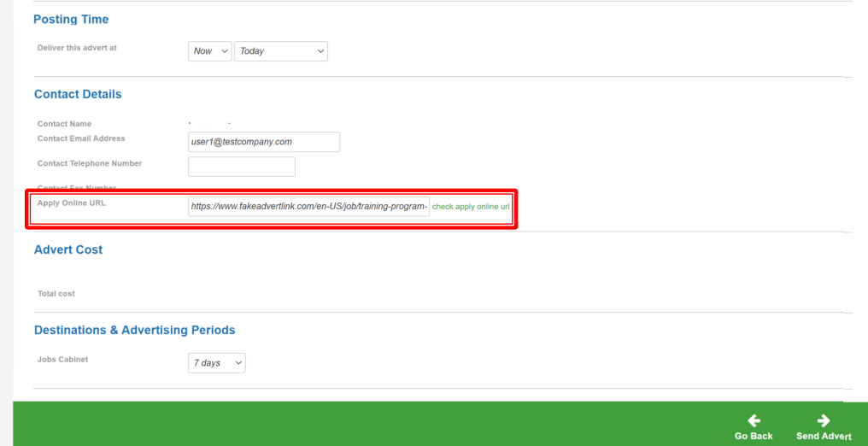This screenshot has height=446, width=868.
Task: Open the Jobs Cabinet '7 days' dropdown
Action: click(217, 363)
